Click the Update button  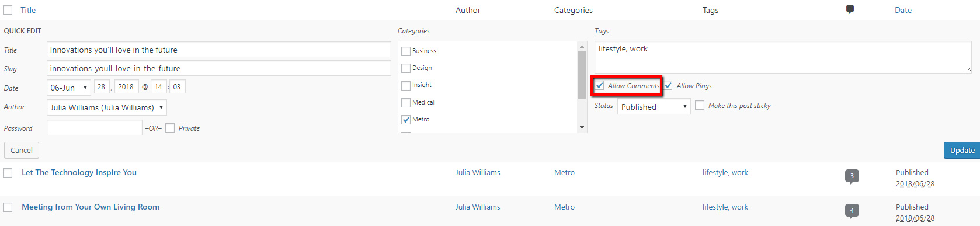coord(962,150)
